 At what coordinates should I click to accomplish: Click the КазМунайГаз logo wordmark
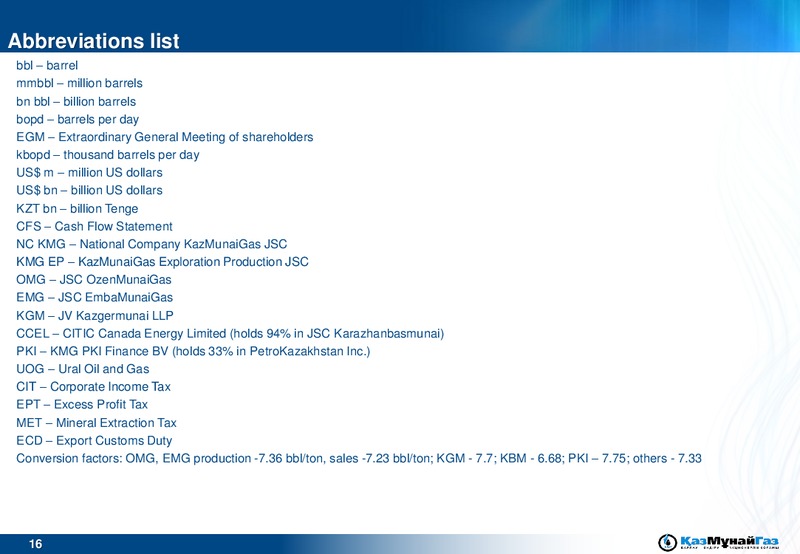[x=730, y=541]
